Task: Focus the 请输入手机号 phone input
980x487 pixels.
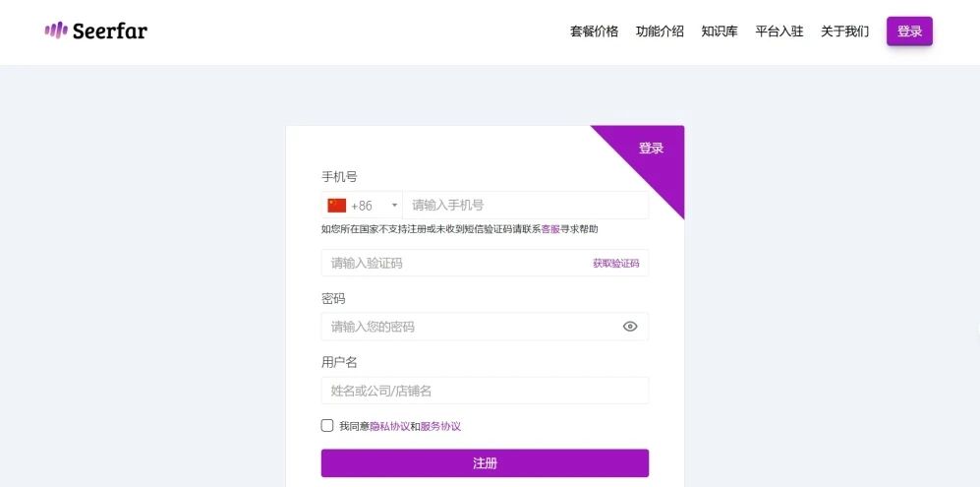Action: pyautogui.click(x=525, y=206)
